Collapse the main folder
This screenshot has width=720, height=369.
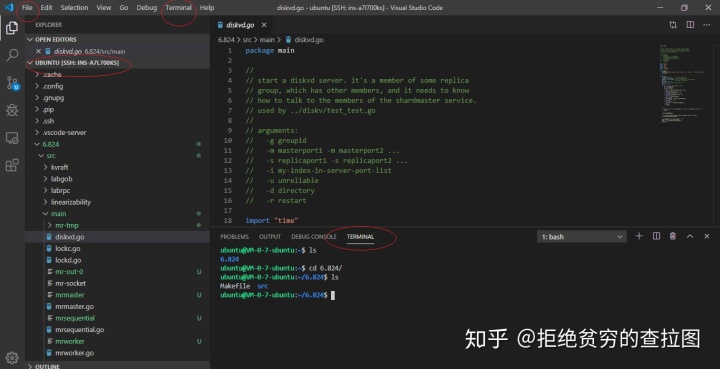click(118, 213)
